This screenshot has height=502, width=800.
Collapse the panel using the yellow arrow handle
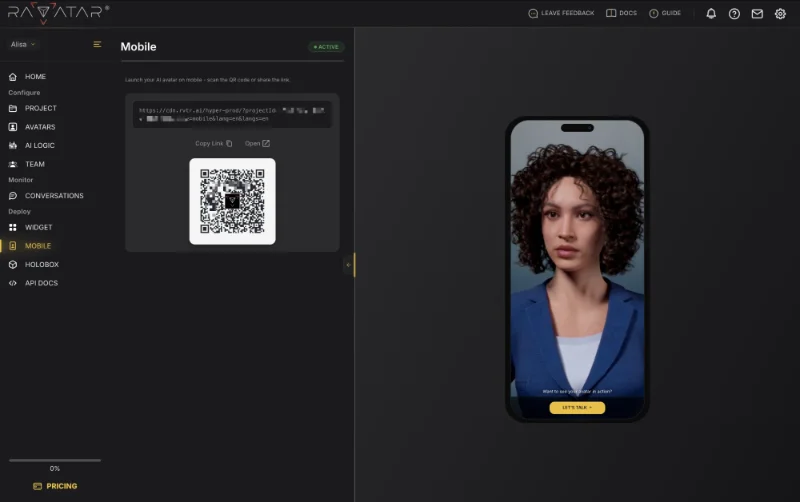coord(349,265)
